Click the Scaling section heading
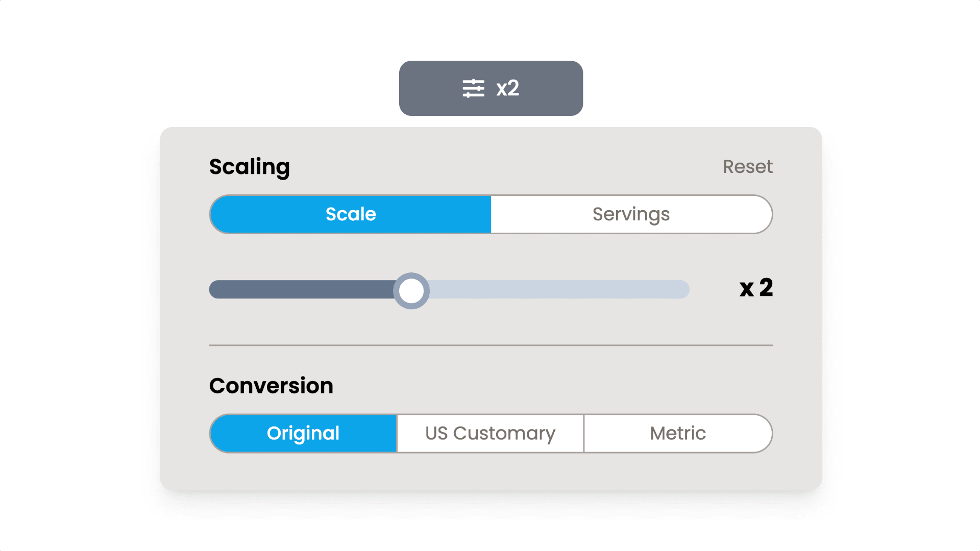This screenshot has width=980, height=551. click(250, 167)
